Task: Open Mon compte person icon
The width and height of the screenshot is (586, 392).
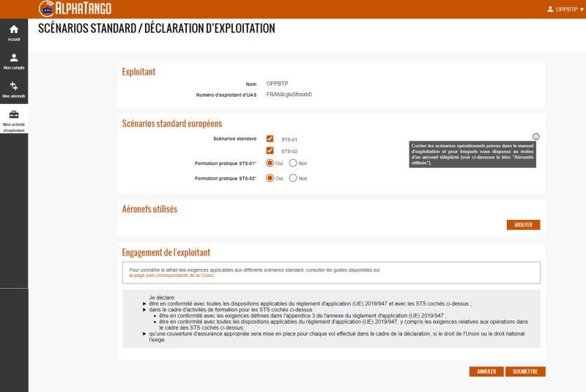Action: click(x=14, y=58)
